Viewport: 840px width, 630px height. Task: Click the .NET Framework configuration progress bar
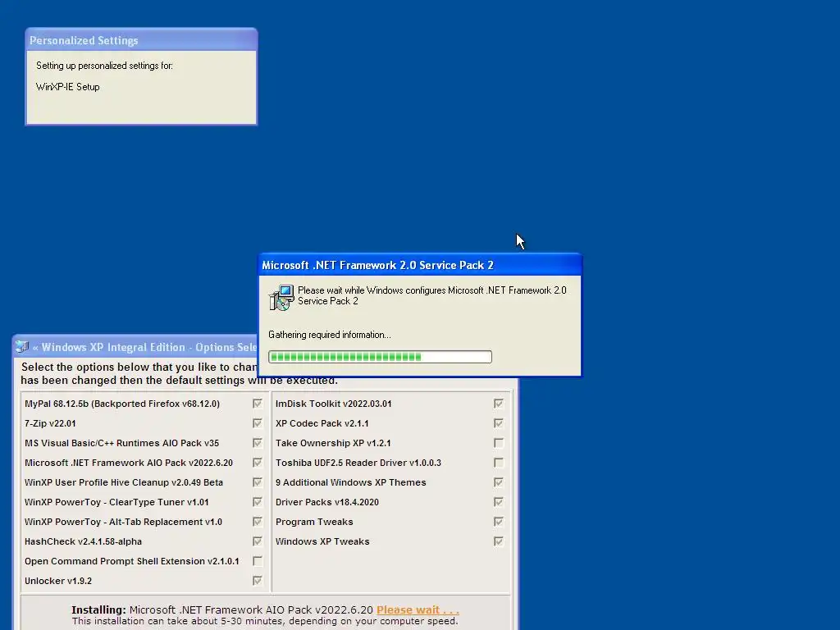[x=380, y=357]
